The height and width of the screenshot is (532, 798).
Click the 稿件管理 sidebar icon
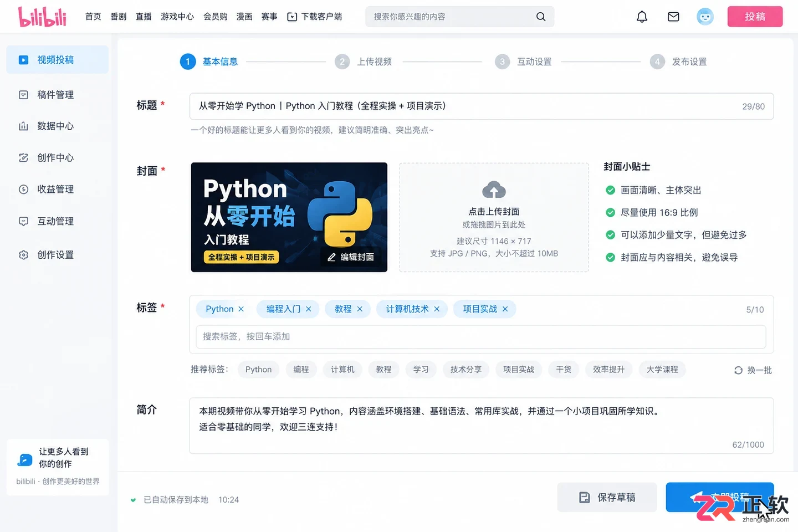pos(23,95)
